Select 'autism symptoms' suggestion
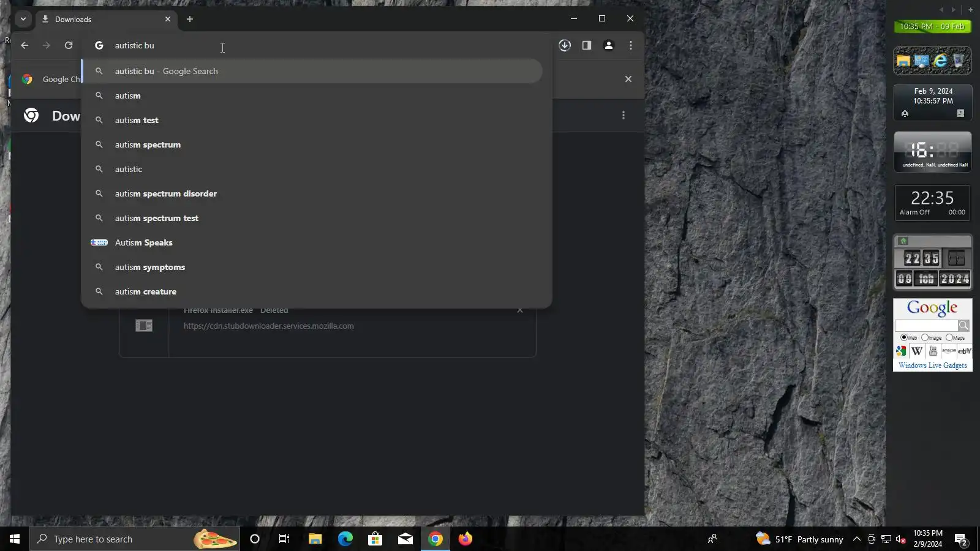The width and height of the screenshot is (980, 551). tap(312, 267)
